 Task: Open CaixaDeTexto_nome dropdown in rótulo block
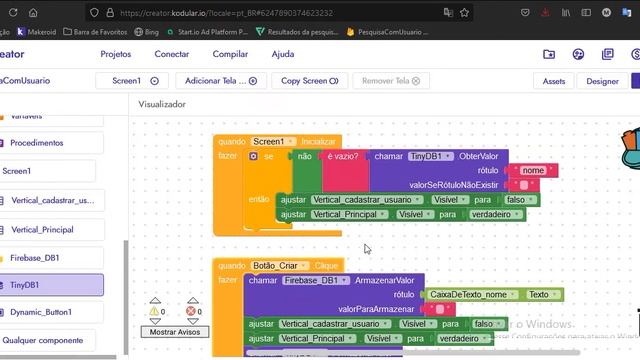[473, 295]
